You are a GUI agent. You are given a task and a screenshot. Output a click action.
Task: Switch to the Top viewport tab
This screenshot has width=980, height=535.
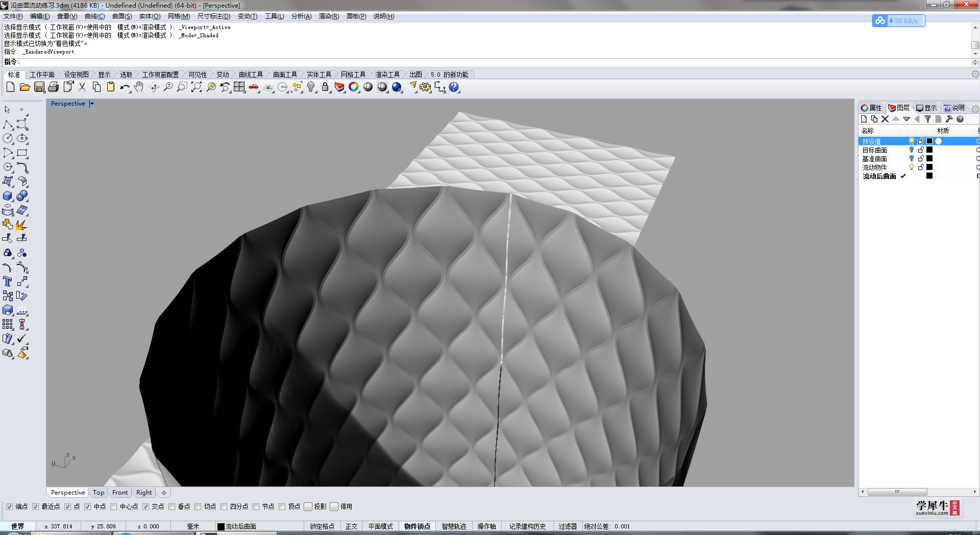[x=99, y=493]
